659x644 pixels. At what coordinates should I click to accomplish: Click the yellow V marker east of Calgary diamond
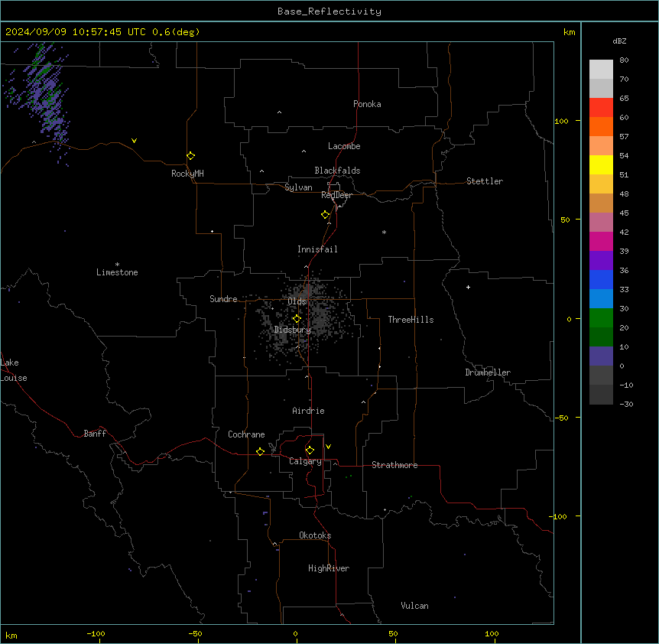coord(328,447)
